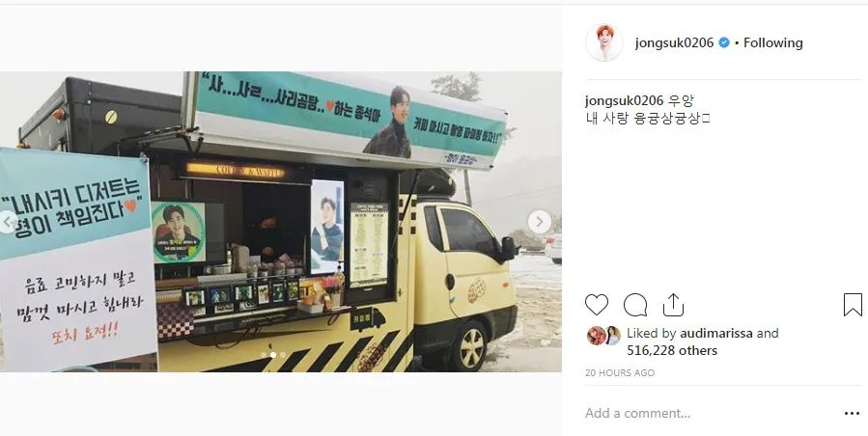Viewport: 868px width, 436px height.
Task: Go to the next photo with the right arrow
Action: (x=539, y=222)
